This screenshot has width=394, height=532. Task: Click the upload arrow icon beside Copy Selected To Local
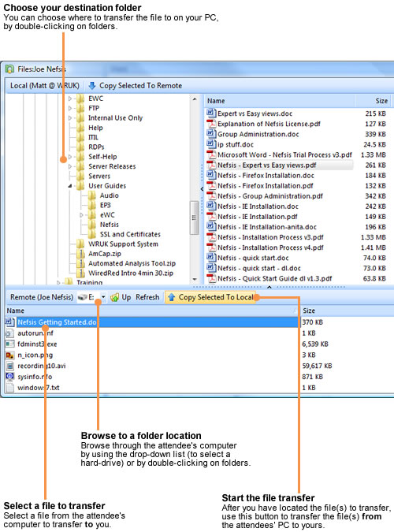point(172,297)
